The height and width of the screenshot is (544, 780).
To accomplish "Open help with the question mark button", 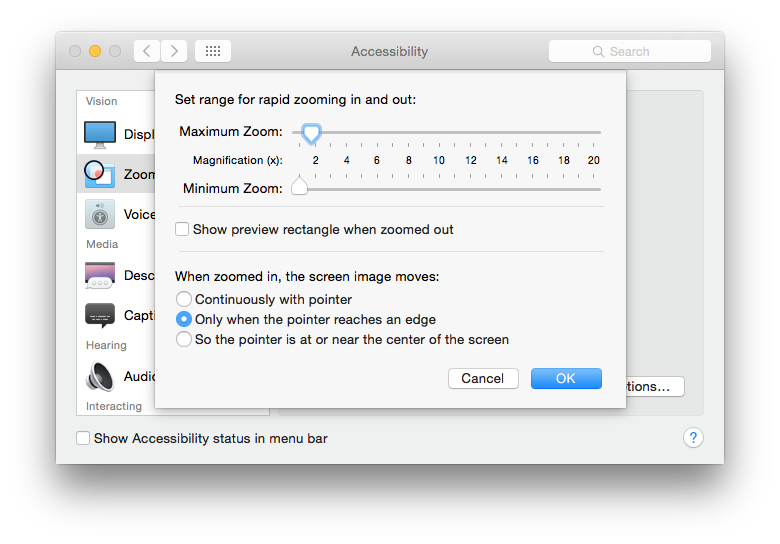I will coord(693,438).
